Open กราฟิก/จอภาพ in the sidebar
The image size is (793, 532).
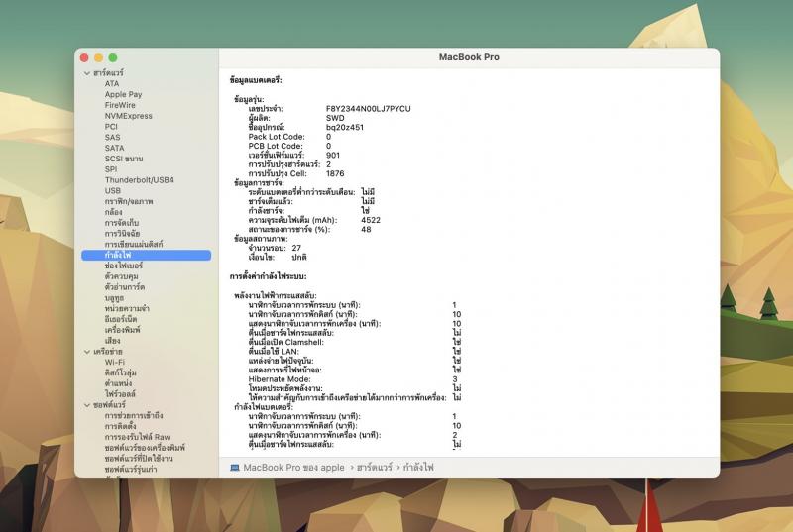[x=129, y=201]
